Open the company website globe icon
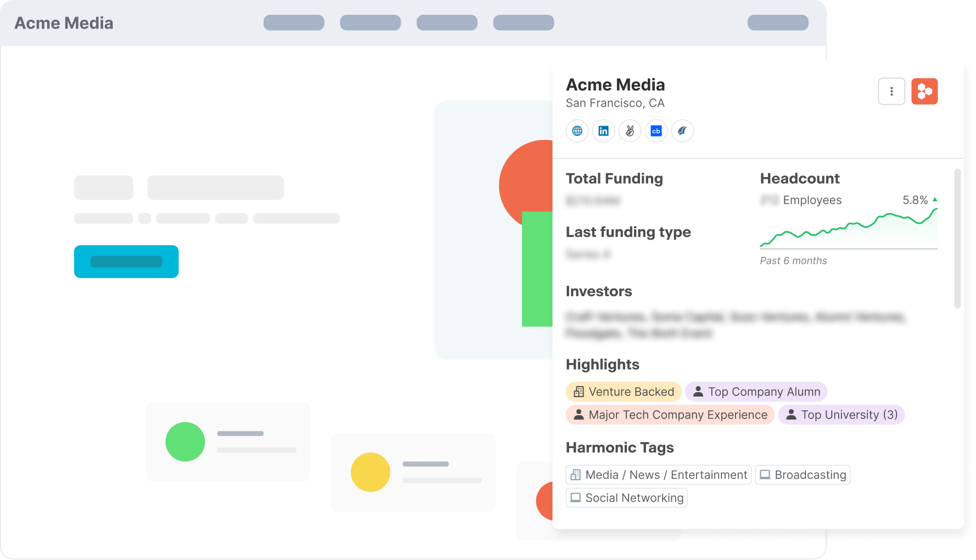The image size is (976, 560). (577, 131)
